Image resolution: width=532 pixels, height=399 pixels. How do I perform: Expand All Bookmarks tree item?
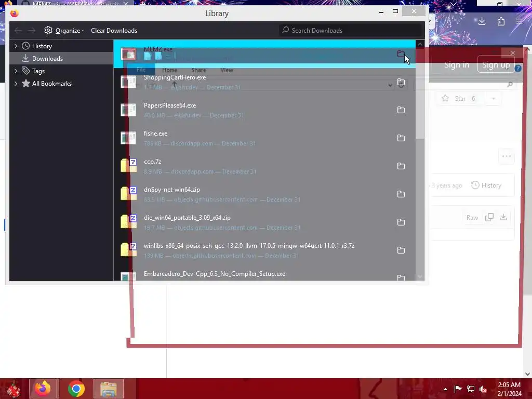point(16,84)
